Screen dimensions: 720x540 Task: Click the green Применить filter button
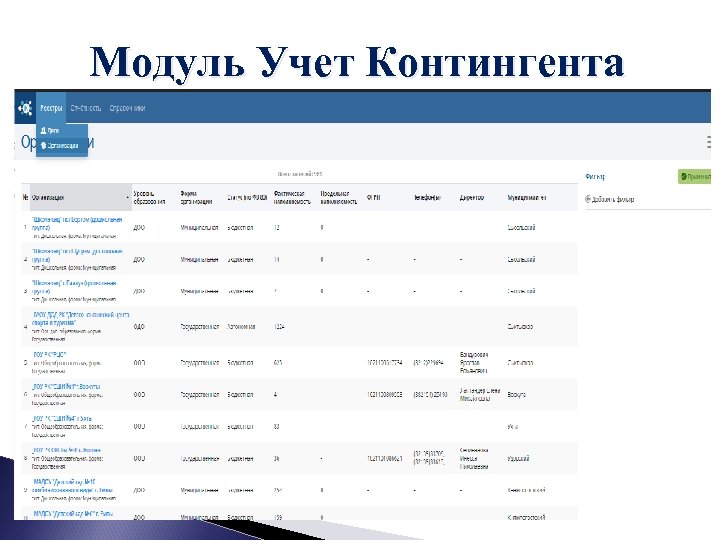pyautogui.click(x=694, y=176)
